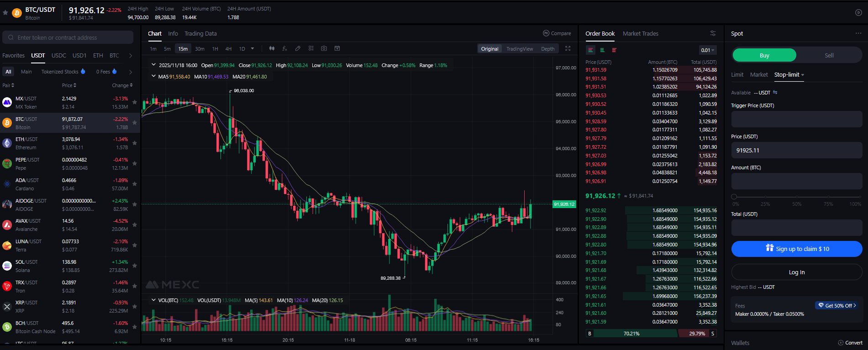Toggle favorite star for ETH/USDT row
Viewport: 868px width, 350px height.
135,143
